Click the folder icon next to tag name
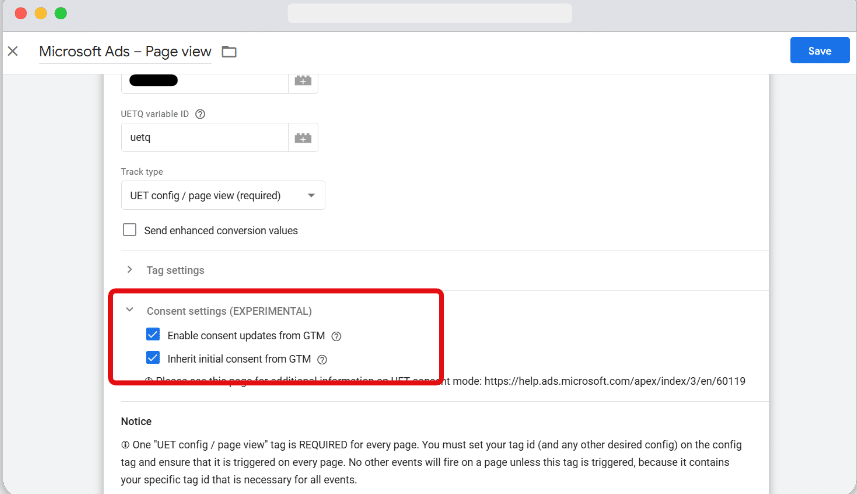The image size is (857, 494). pyautogui.click(x=229, y=51)
